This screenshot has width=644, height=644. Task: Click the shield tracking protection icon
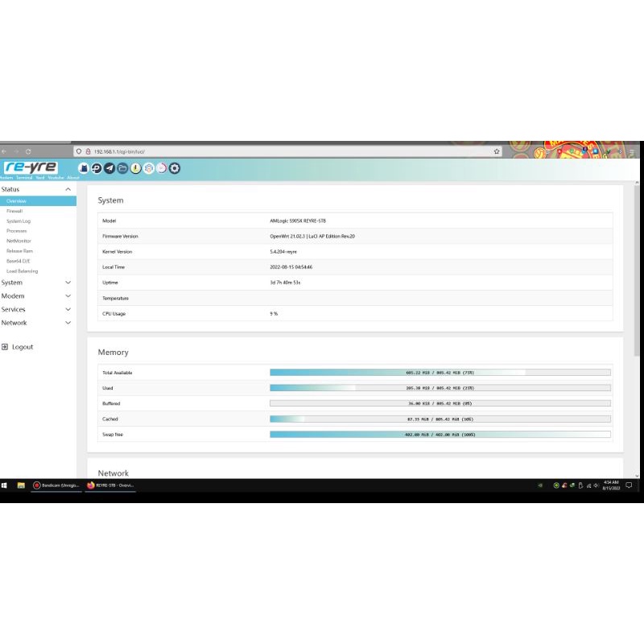[x=79, y=151]
